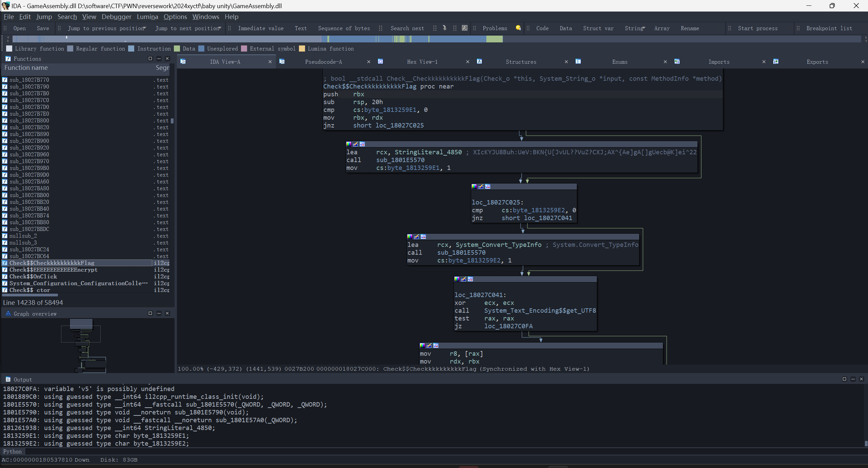Click edit pencil icon on loc_18027C025 node

[481, 187]
